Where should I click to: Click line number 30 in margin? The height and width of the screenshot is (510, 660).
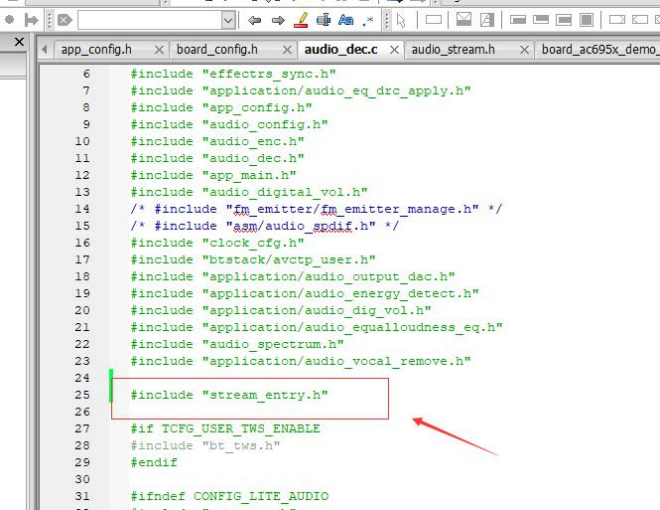pos(82,479)
